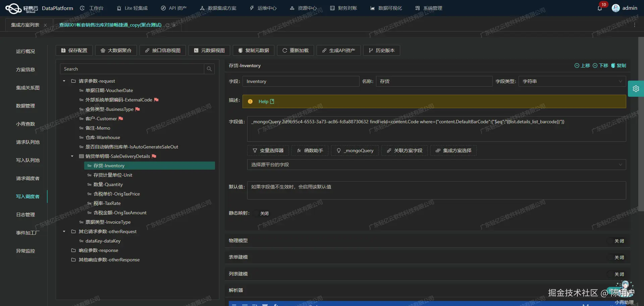Click the 集成方案选择 selection icon
This screenshot has height=306, width=644.
[453, 150]
